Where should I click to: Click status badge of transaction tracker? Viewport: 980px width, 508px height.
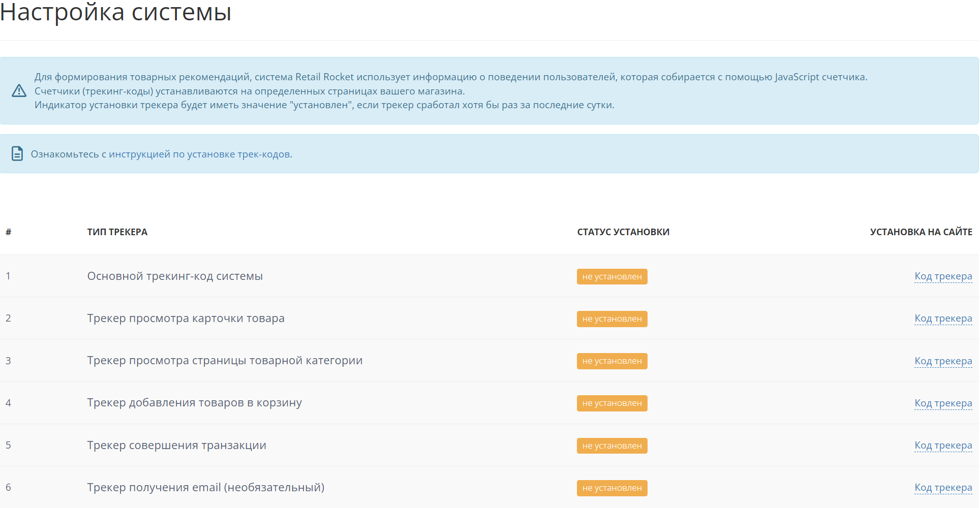pyautogui.click(x=611, y=446)
